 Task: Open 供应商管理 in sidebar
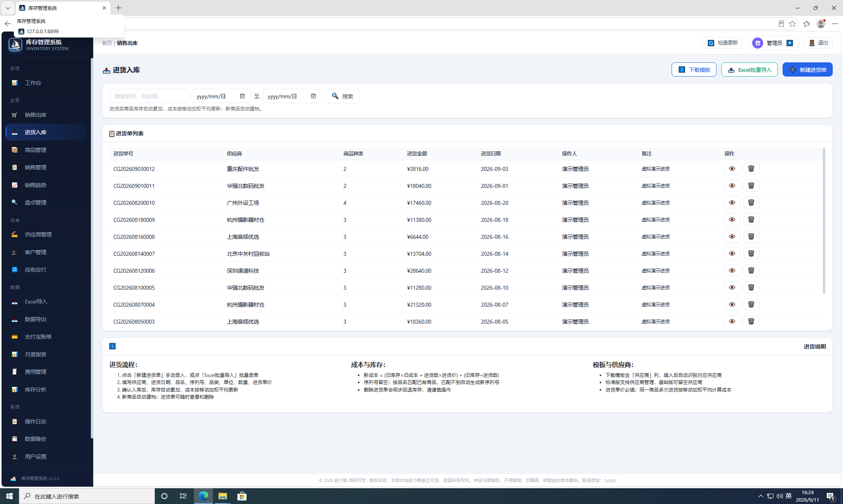point(46,234)
